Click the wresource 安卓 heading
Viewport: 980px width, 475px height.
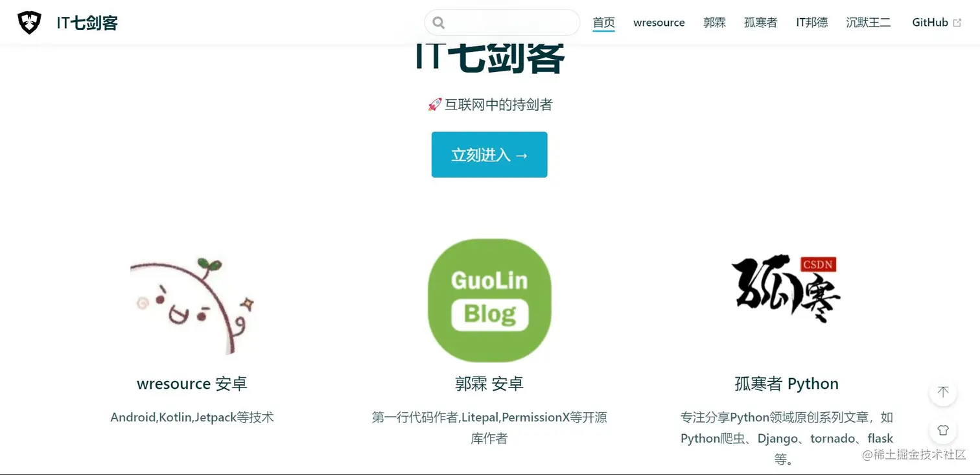pos(192,384)
